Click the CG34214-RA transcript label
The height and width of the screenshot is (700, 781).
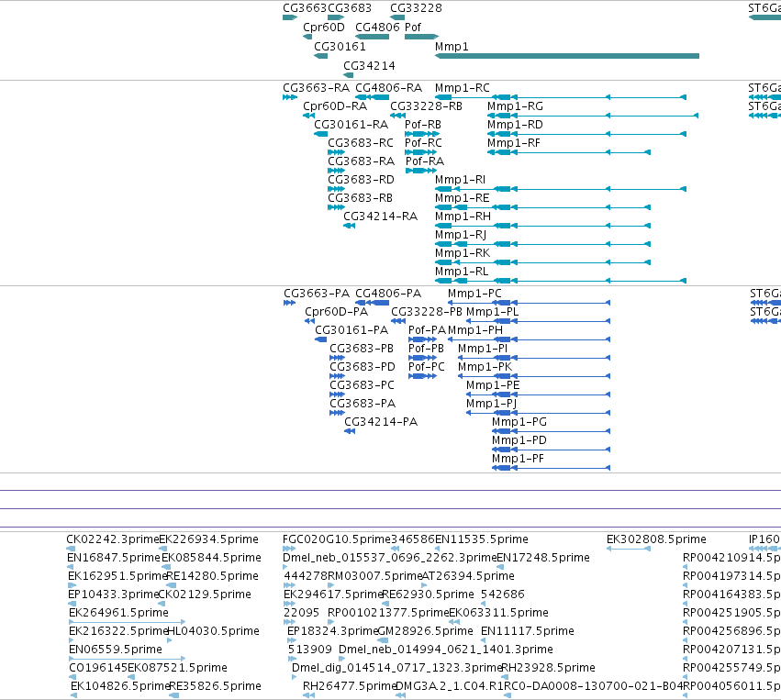[x=381, y=217]
